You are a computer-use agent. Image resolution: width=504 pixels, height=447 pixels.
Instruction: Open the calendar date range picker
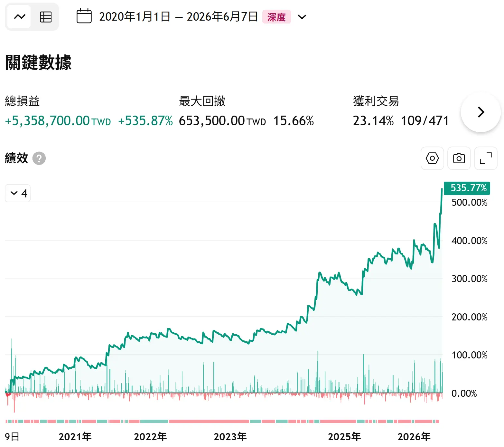(x=84, y=16)
